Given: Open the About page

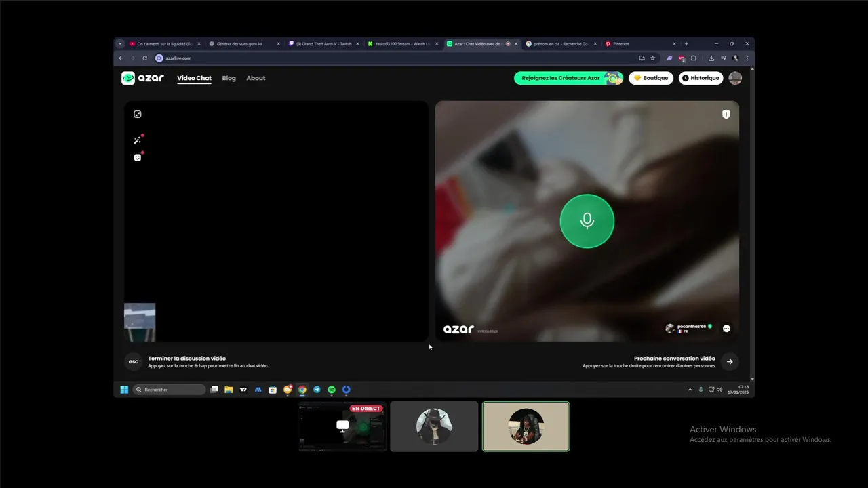Looking at the screenshot, I should (x=256, y=78).
